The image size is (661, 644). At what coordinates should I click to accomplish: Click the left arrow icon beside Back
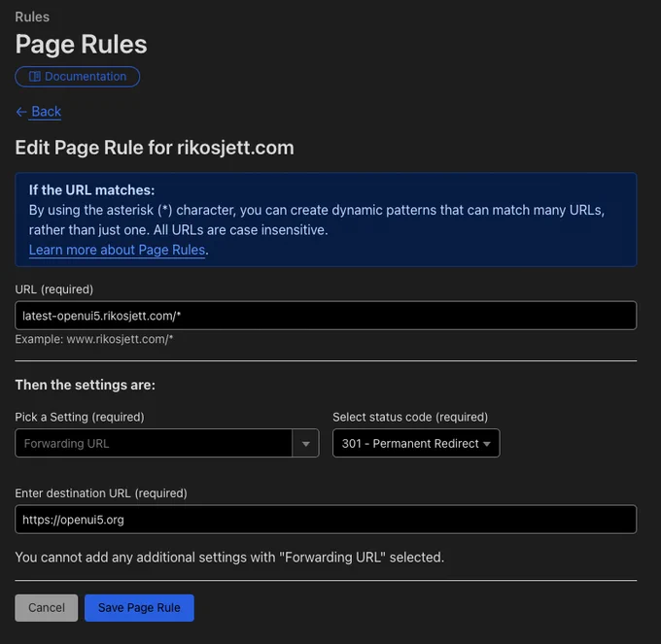click(21, 112)
